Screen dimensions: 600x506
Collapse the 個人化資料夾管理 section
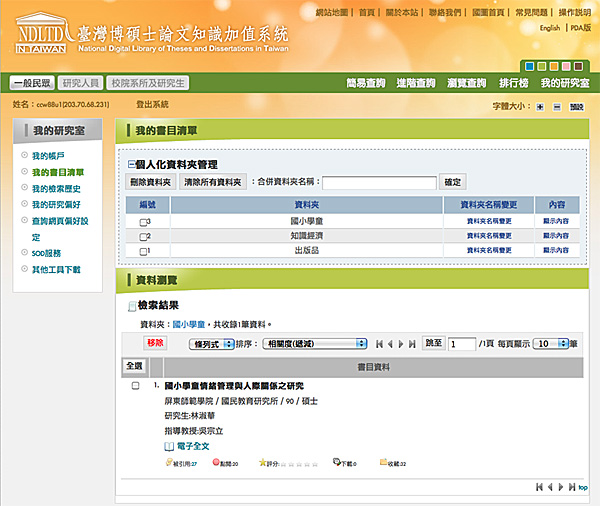point(131,164)
